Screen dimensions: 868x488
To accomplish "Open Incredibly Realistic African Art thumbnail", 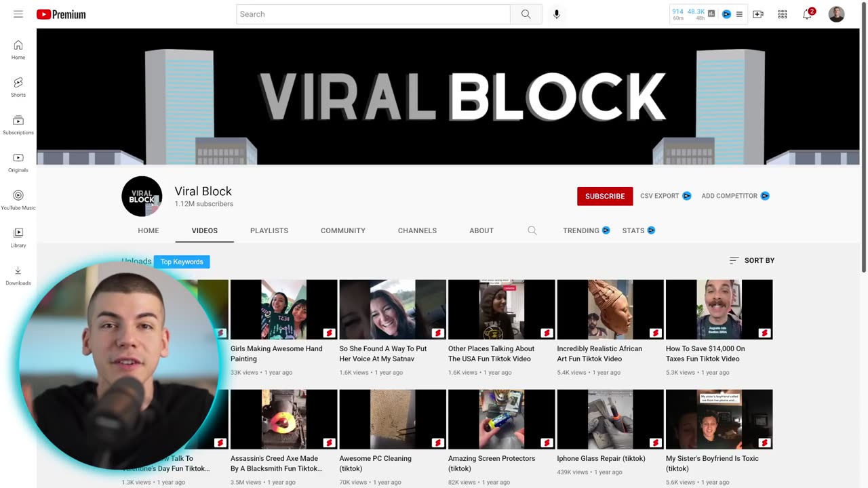I will coord(610,310).
